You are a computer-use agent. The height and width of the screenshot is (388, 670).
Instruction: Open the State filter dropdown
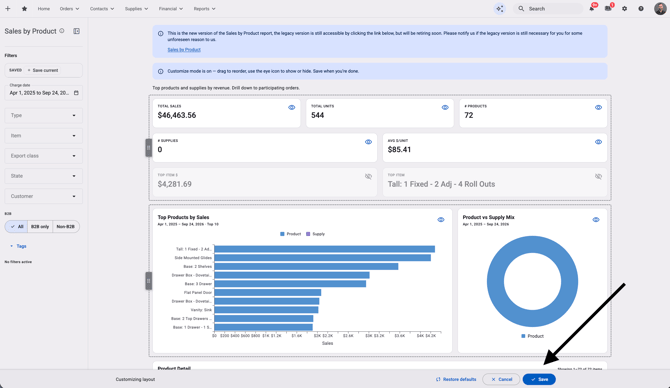click(43, 176)
